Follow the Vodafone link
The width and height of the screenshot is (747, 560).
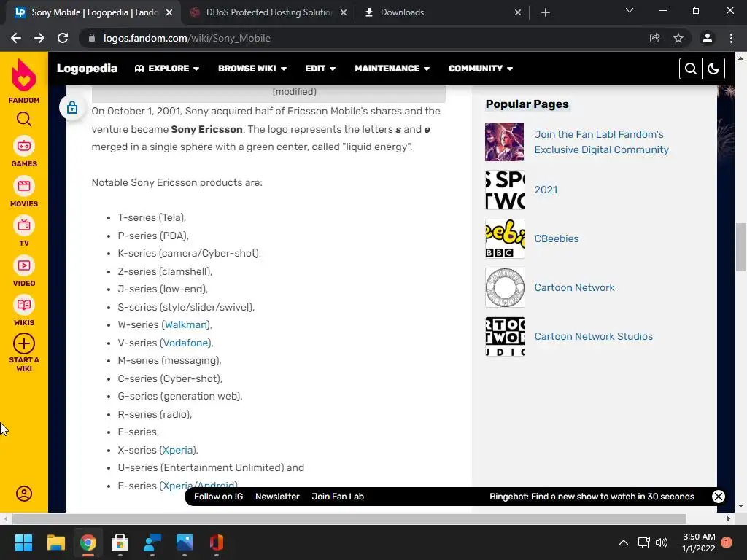tap(186, 343)
